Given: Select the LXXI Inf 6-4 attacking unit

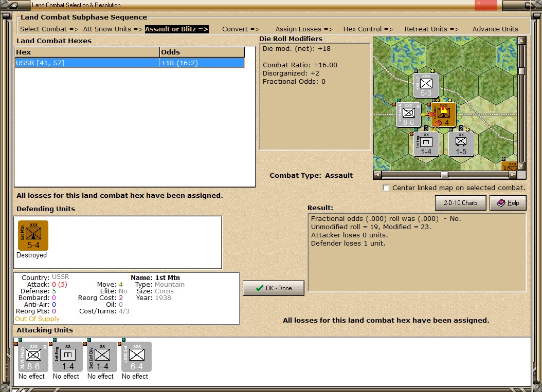Looking at the screenshot, I should pos(137,357).
